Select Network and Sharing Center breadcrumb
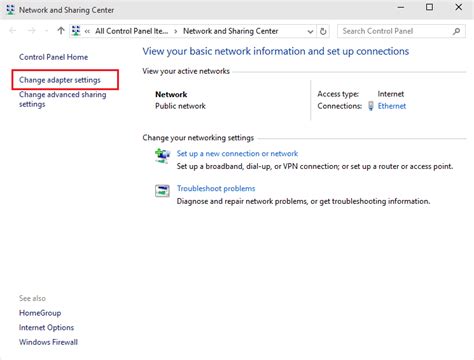The image size is (474, 360). pos(231,31)
